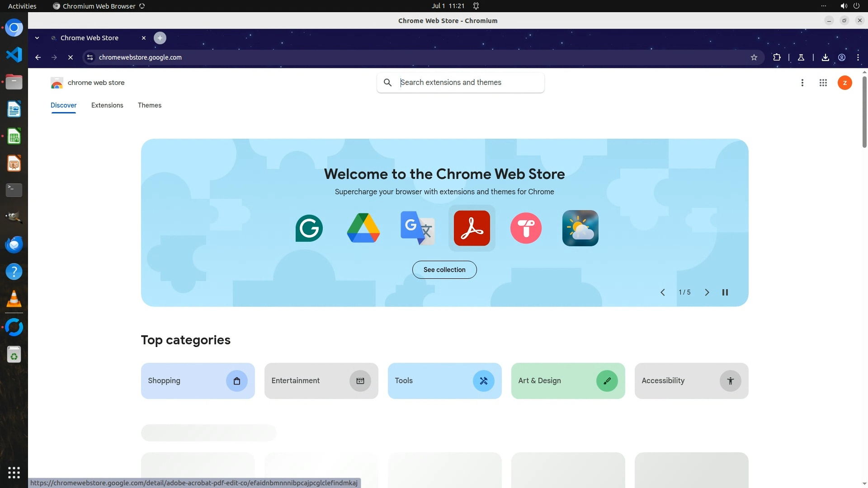
Task: Open the Google apps grid icon
Action: pos(823,83)
